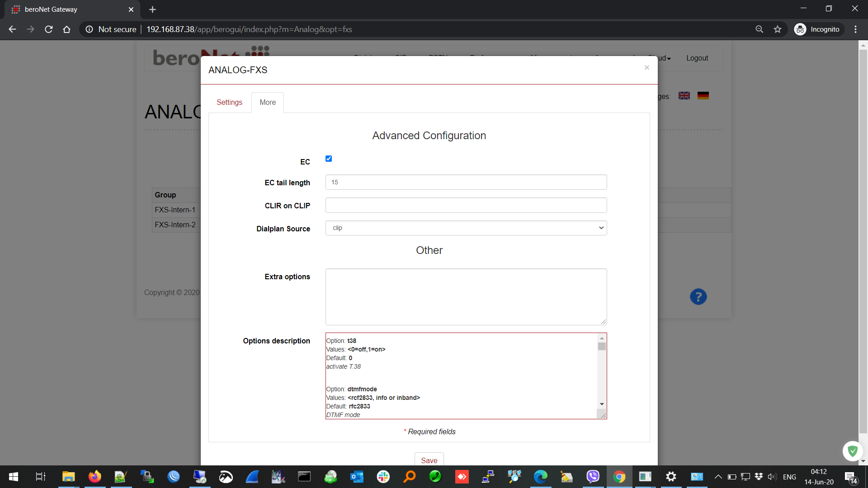Click the Extra options text area
The height and width of the screenshot is (488, 868).
point(466,296)
